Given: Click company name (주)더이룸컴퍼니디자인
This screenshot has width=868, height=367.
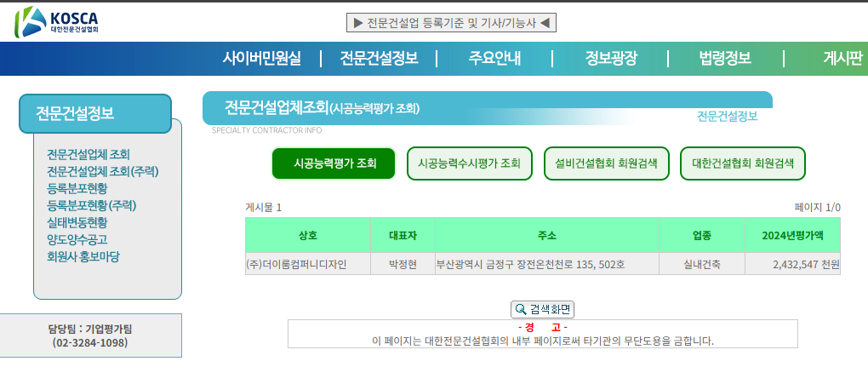Looking at the screenshot, I should (296, 264).
